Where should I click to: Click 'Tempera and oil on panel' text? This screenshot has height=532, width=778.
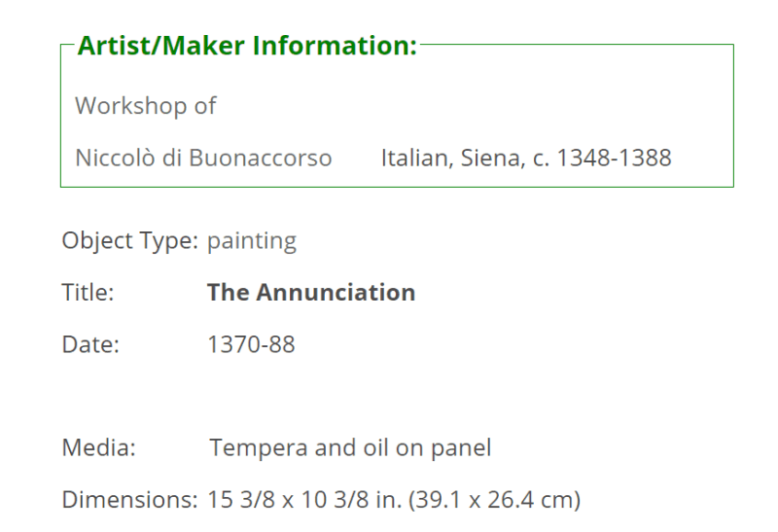350,448
